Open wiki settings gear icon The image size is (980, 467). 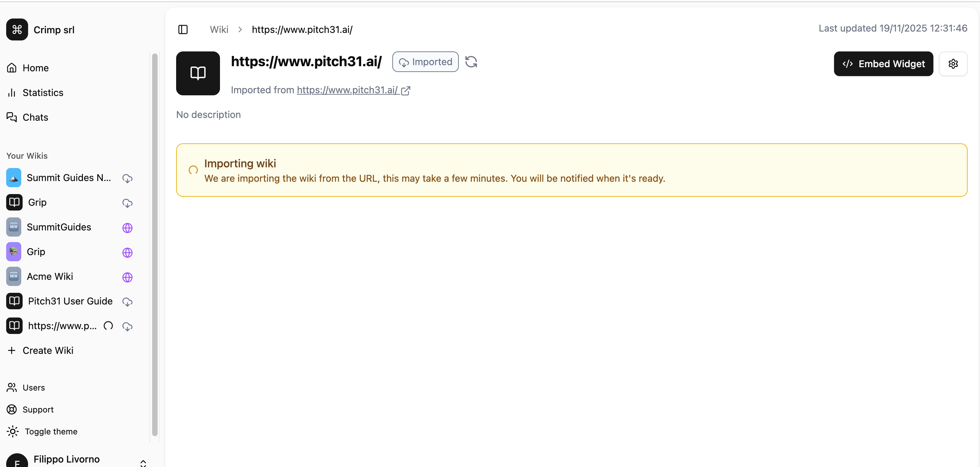tap(953, 63)
